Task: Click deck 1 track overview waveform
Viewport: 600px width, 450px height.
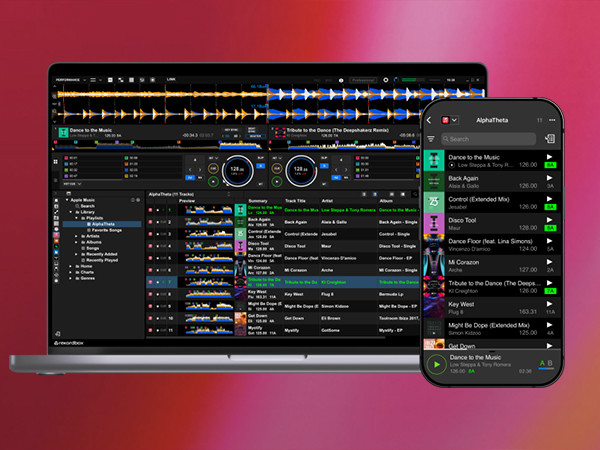Action: [160, 145]
